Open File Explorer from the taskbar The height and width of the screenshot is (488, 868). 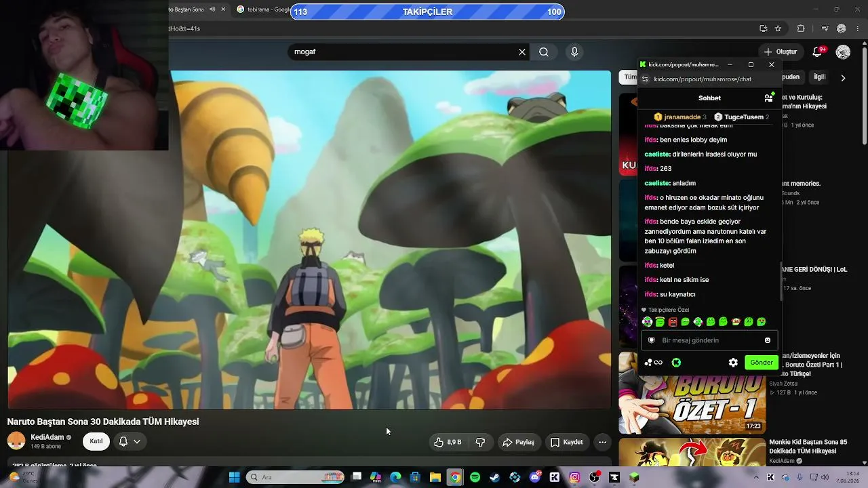(435, 477)
